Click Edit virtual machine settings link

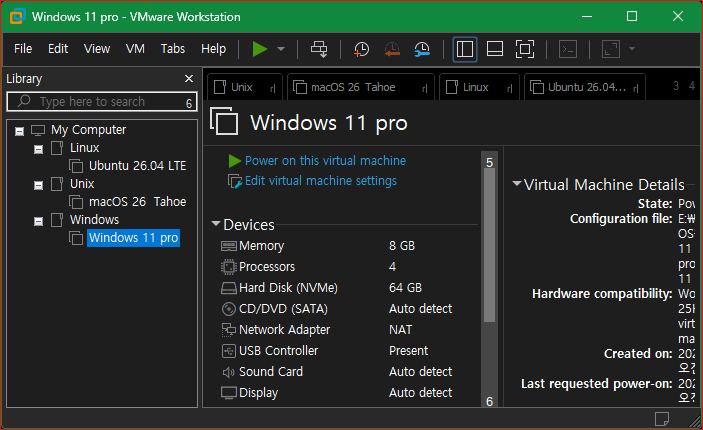pos(321,181)
